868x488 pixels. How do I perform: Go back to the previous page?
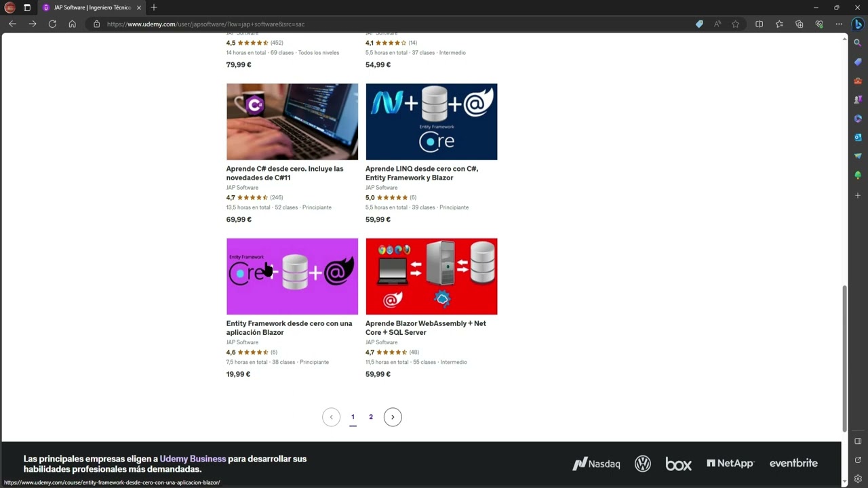click(12, 24)
